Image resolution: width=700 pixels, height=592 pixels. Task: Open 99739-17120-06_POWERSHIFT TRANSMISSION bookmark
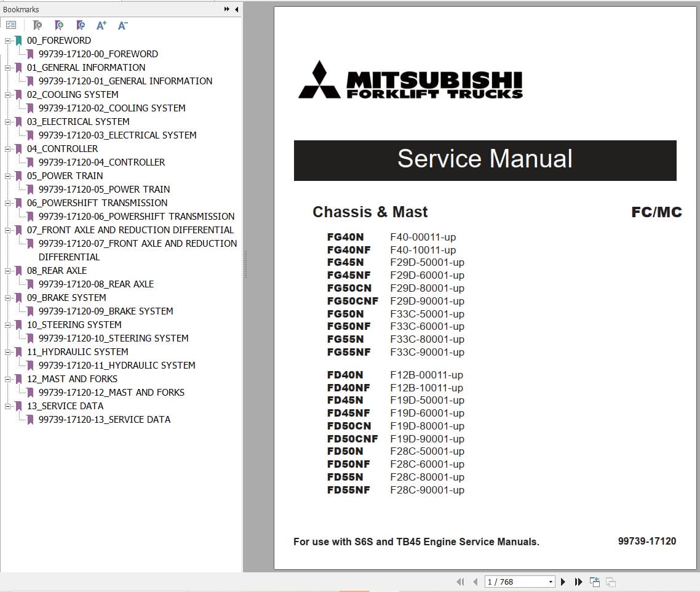pyautogui.click(x=137, y=217)
